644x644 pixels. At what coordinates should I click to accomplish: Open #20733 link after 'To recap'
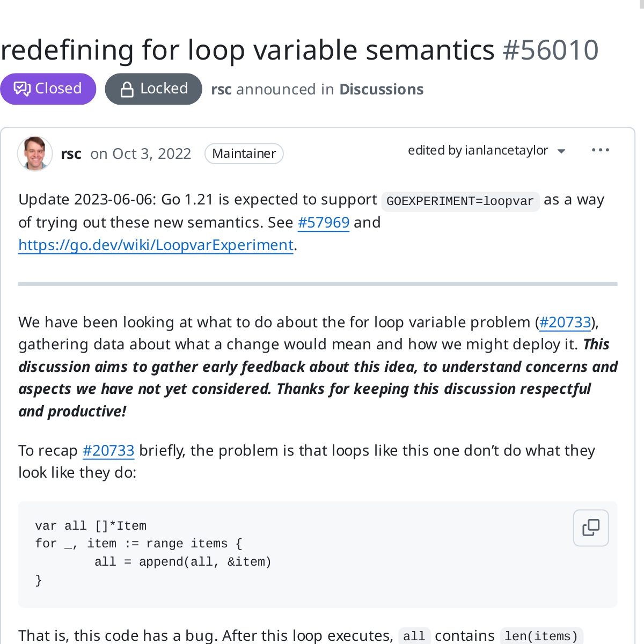[x=108, y=450]
